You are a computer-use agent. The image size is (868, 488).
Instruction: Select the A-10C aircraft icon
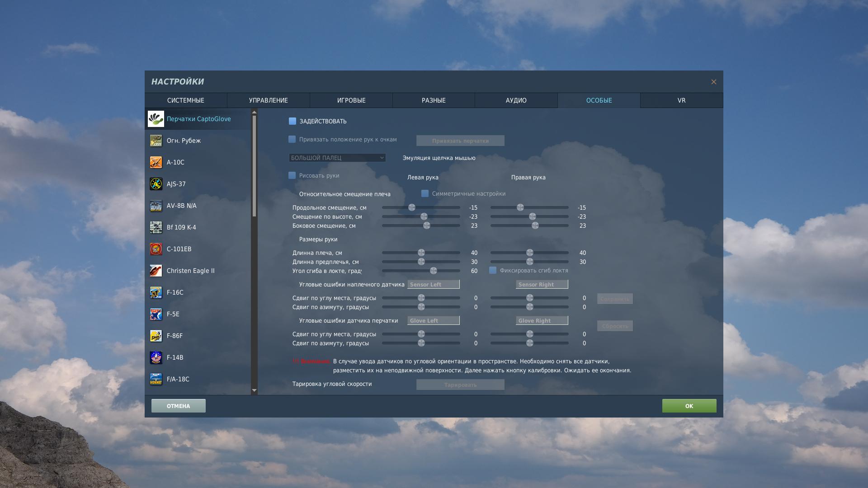(156, 162)
